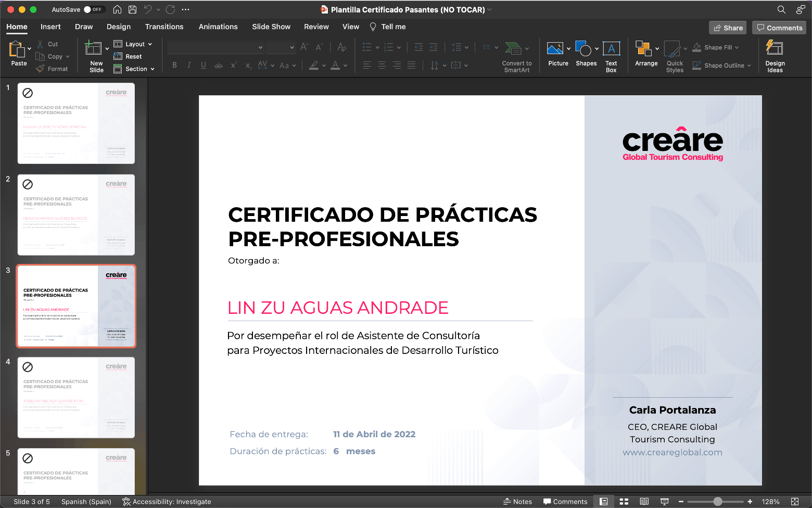Screen dimensions: 812x508
Task: Switch to the Animations tab
Action: [x=218, y=27]
